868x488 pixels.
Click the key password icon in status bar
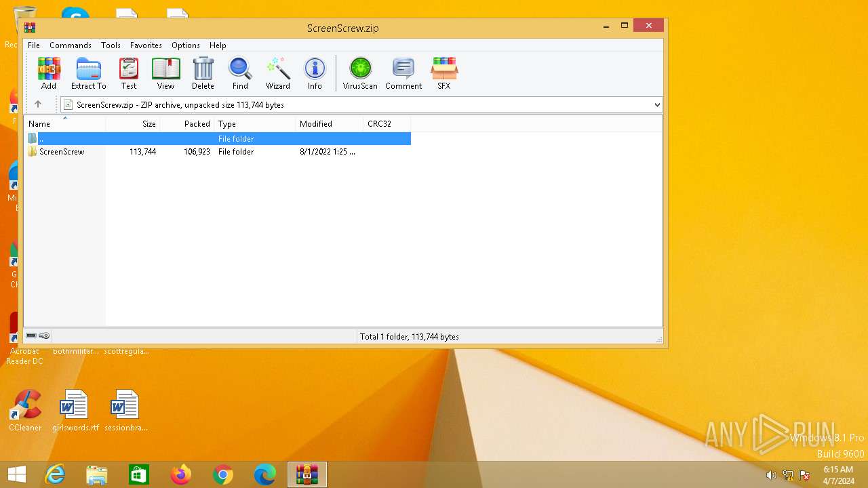[x=44, y=335]
